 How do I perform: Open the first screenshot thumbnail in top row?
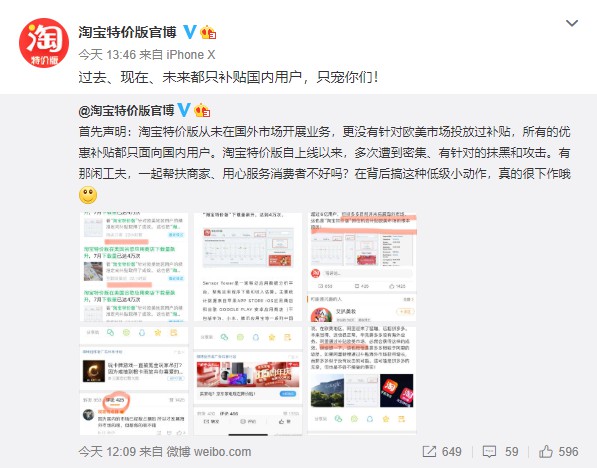pos(134,267)
